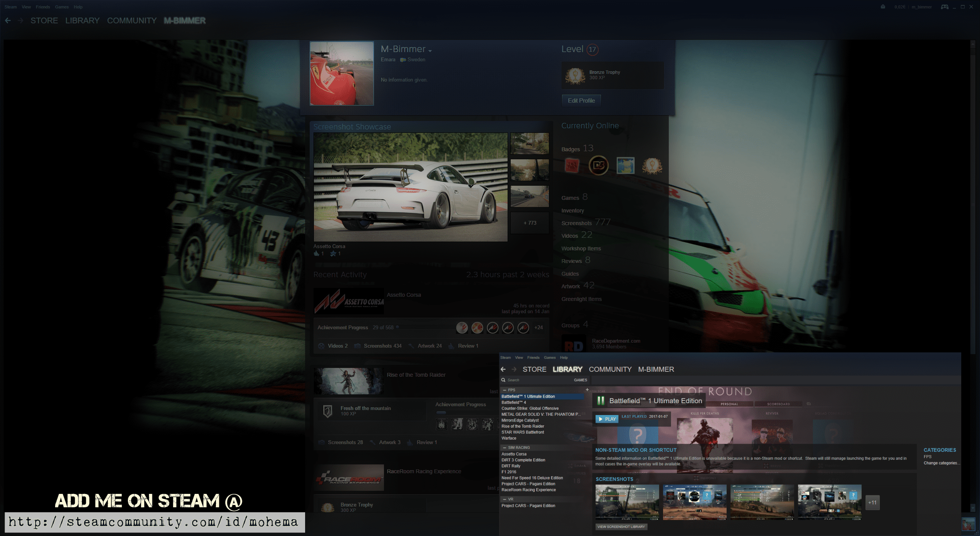
Task: Open the Bronze Trophy badge icon under Level
Action: pyautogui.click(x=575, y=75)
